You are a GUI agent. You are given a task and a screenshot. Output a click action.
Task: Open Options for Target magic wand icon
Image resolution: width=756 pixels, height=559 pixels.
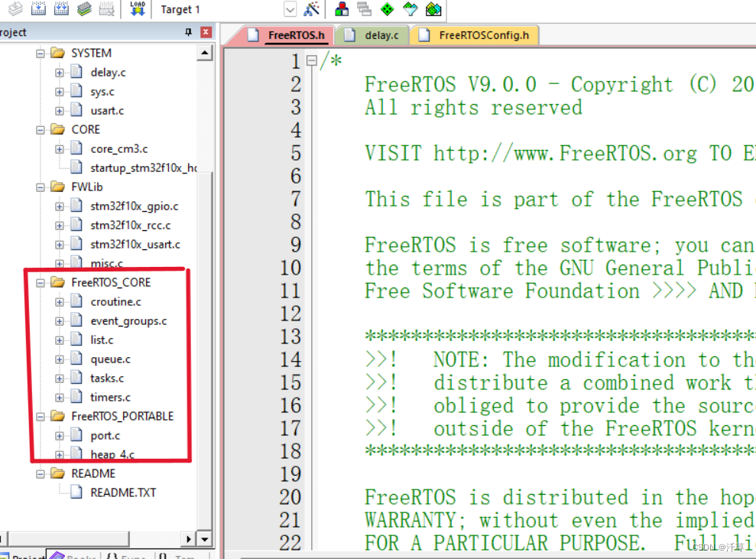[x=312, y=8]
